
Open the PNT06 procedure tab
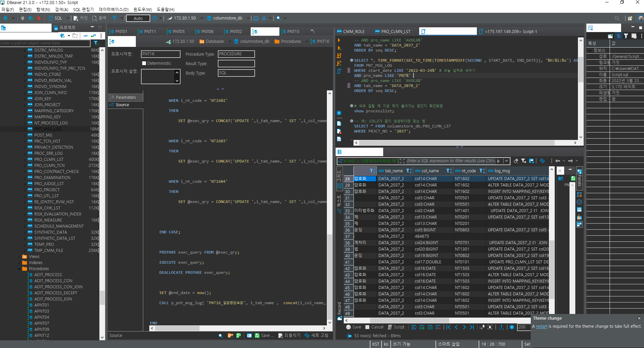(x=205, y=32)
